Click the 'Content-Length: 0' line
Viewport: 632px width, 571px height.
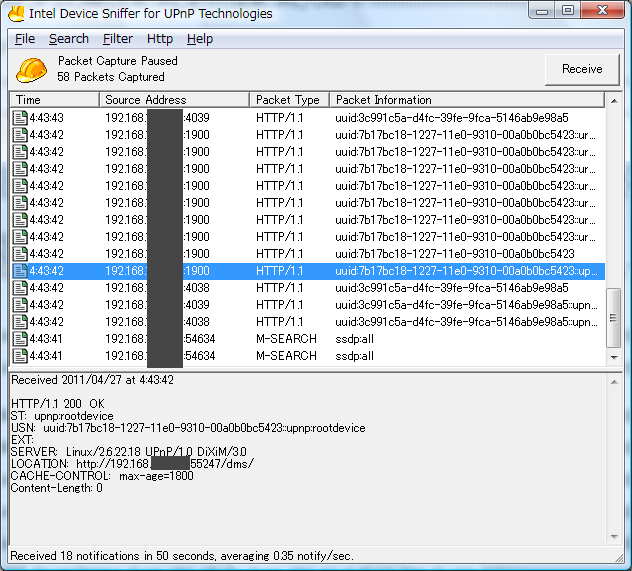coord(56,488)
